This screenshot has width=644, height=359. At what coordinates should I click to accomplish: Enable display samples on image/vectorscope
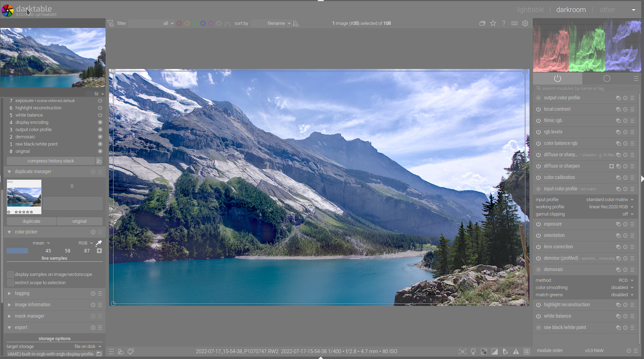pos(11,275)
